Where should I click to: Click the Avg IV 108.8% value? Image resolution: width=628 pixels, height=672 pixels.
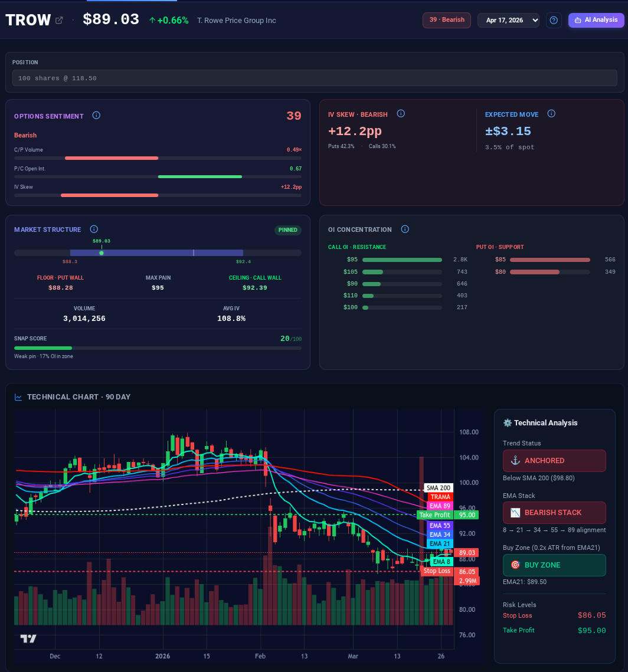pos(231,319)
